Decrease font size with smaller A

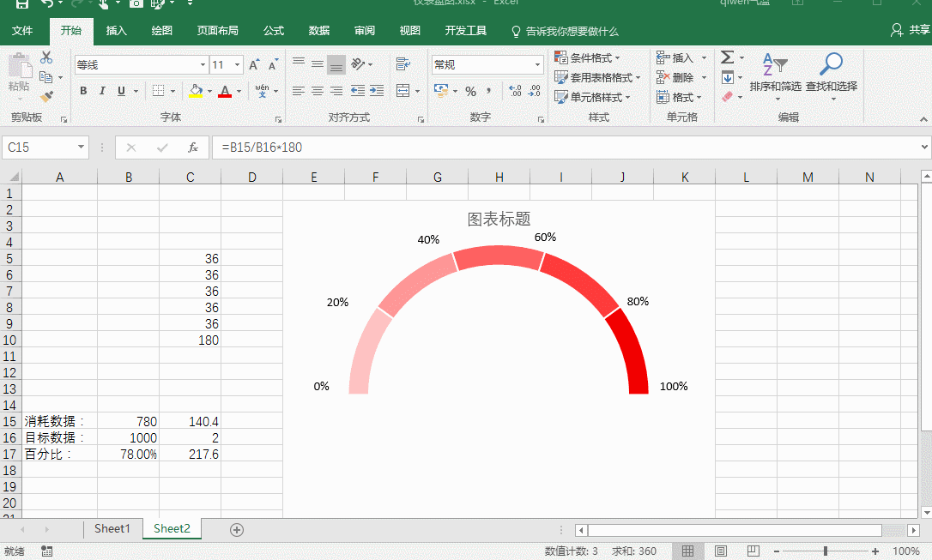coord(273,64)
